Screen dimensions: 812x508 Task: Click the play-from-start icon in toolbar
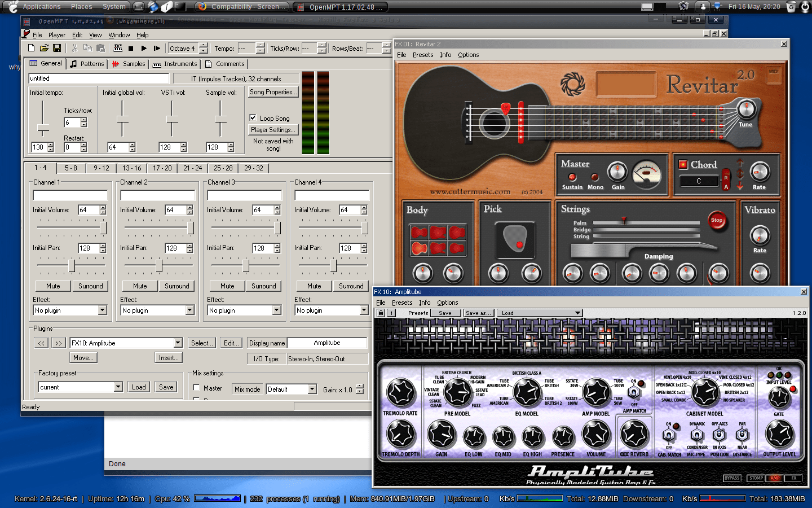point(157,49)
